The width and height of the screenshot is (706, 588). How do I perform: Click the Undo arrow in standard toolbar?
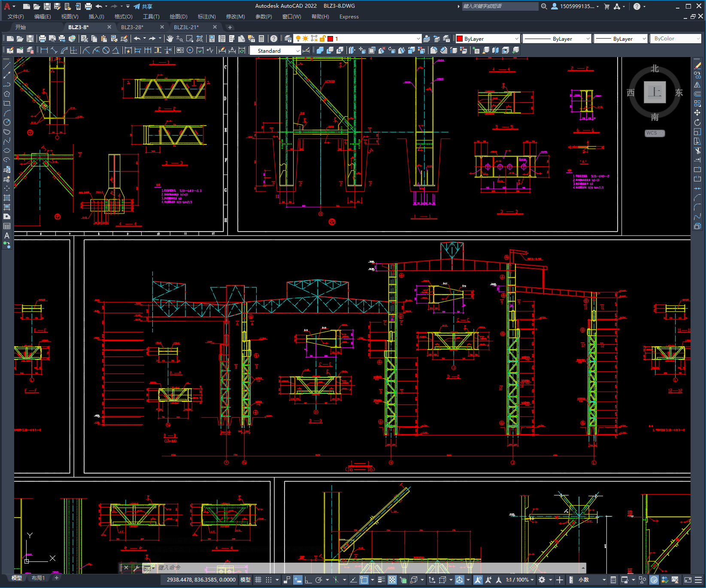[137, 39]
